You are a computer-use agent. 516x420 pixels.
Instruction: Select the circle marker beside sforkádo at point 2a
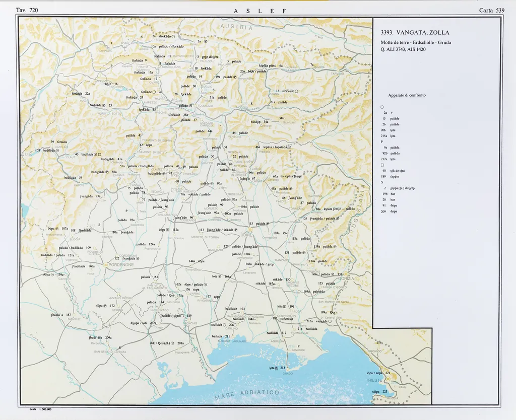tap(173, 37)
